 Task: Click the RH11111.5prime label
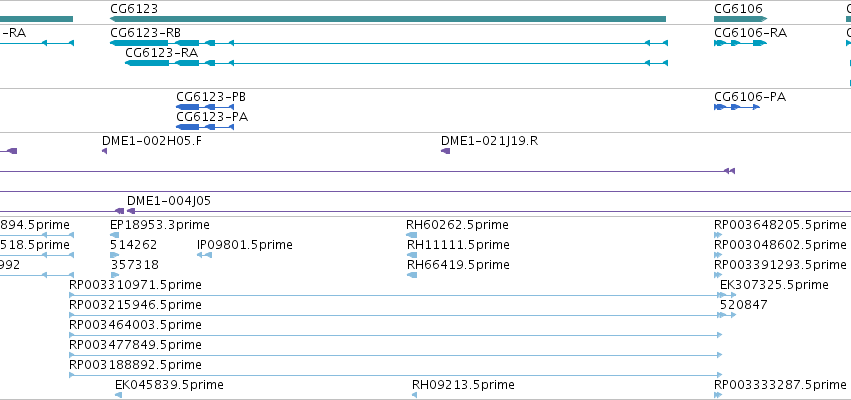pyautogui.click(x=459, y=245)
